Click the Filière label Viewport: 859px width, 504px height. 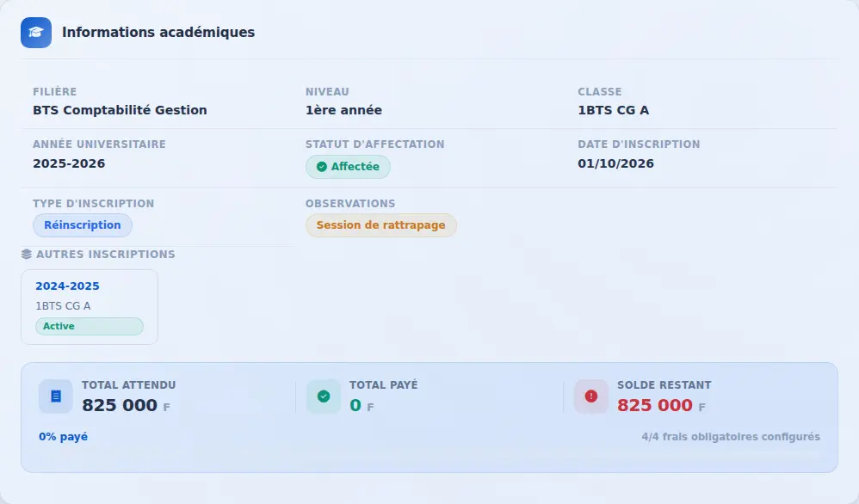tap(55, 92)
